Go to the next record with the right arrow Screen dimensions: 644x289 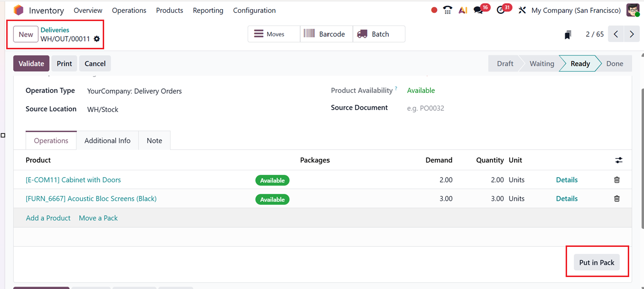pyautogui.click(x=632, y=33)
